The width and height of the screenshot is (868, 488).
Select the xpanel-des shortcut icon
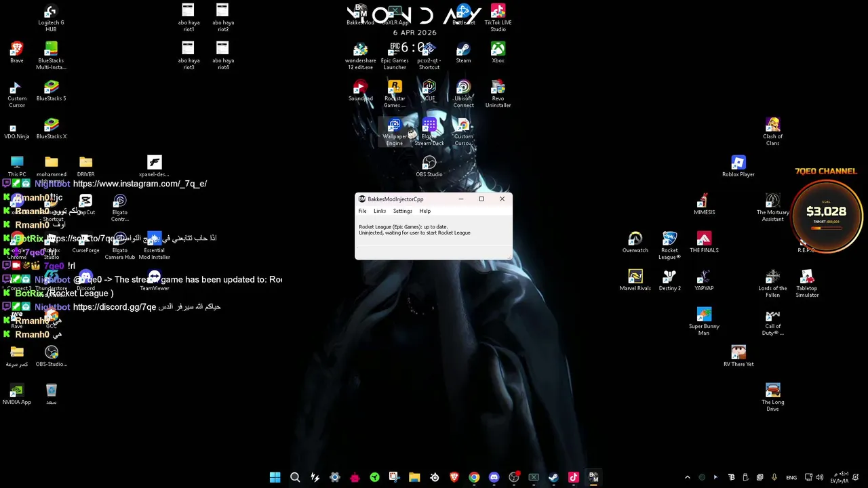(154, 167)
